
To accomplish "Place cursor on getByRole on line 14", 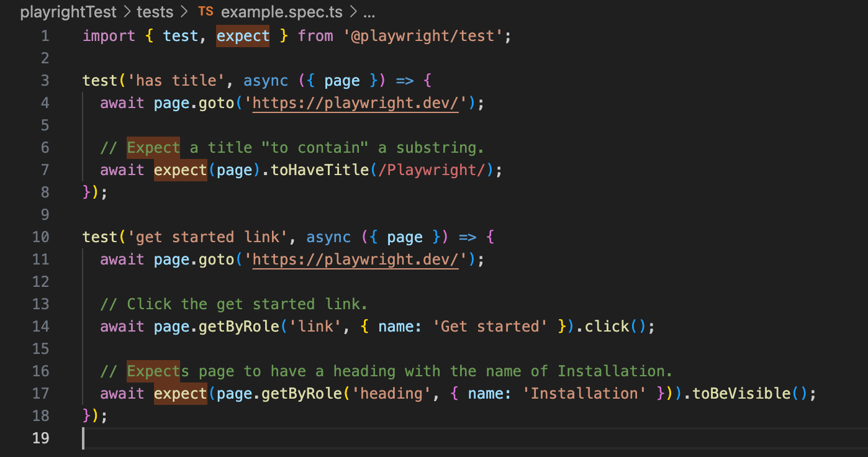I will pyautogui.click(x=239, y=326).
